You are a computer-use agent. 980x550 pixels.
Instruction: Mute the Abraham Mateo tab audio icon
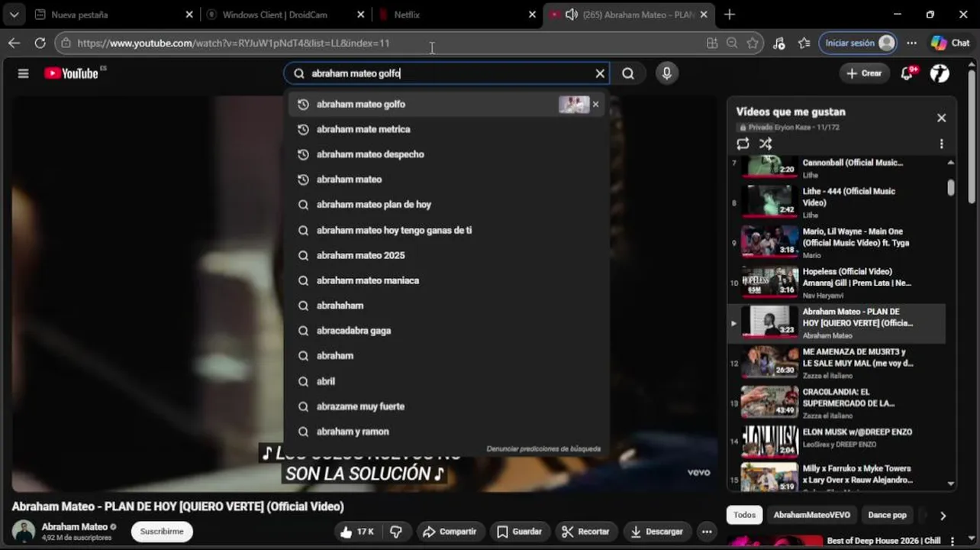click(571, 15)
